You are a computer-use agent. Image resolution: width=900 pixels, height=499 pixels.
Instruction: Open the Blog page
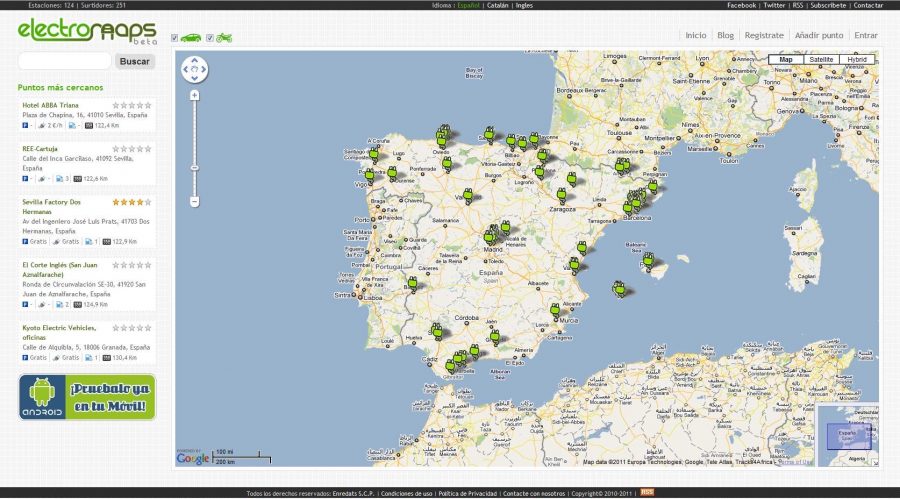click(726, 35)
